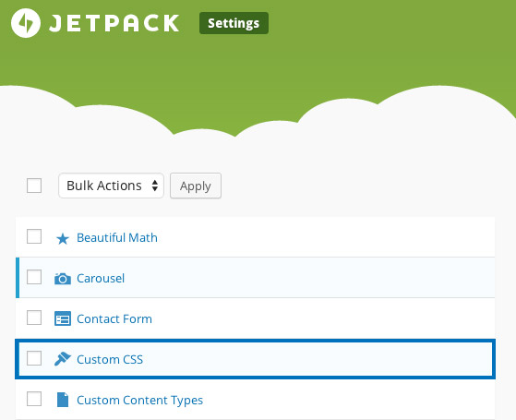516x420 pixels.
Task: Check the Beautiful Math checkbox
Action: [x=34, y=236]
